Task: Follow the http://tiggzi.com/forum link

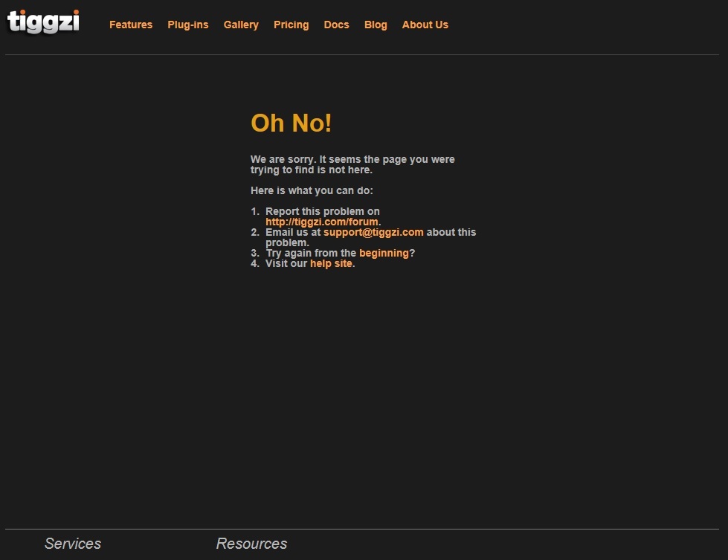Action: (322, 222)
